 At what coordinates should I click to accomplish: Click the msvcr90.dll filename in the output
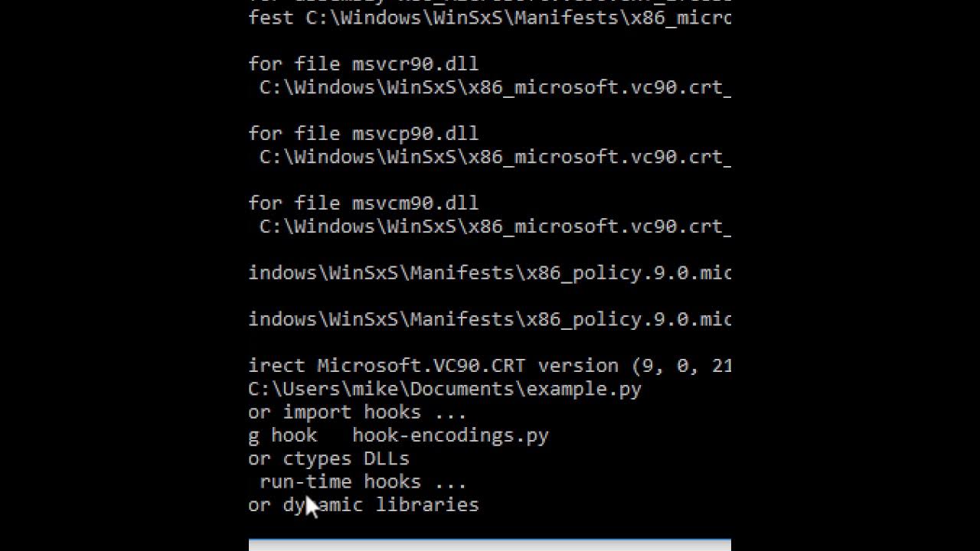(x=415, y=64)
